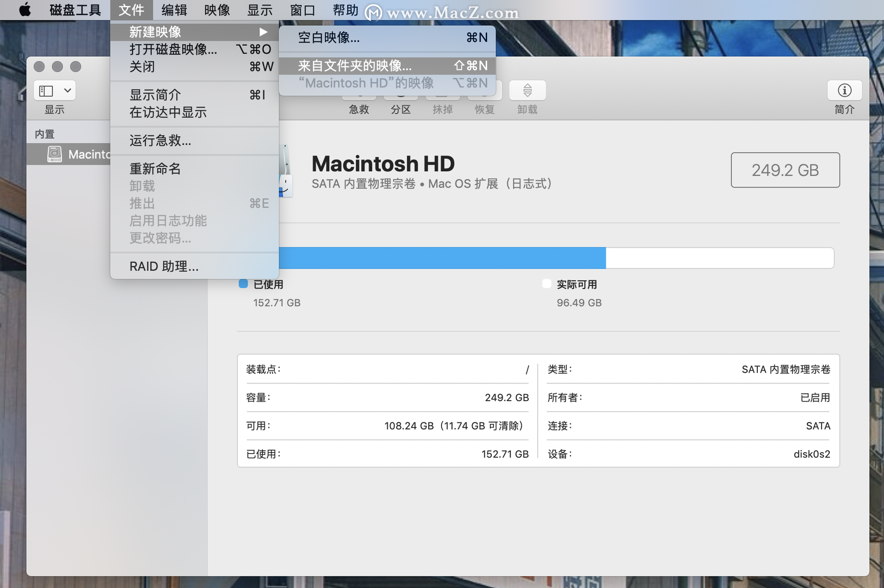
Task: Click the 显示 (Display) toggle icon
Action: click(x=55, y=90)
